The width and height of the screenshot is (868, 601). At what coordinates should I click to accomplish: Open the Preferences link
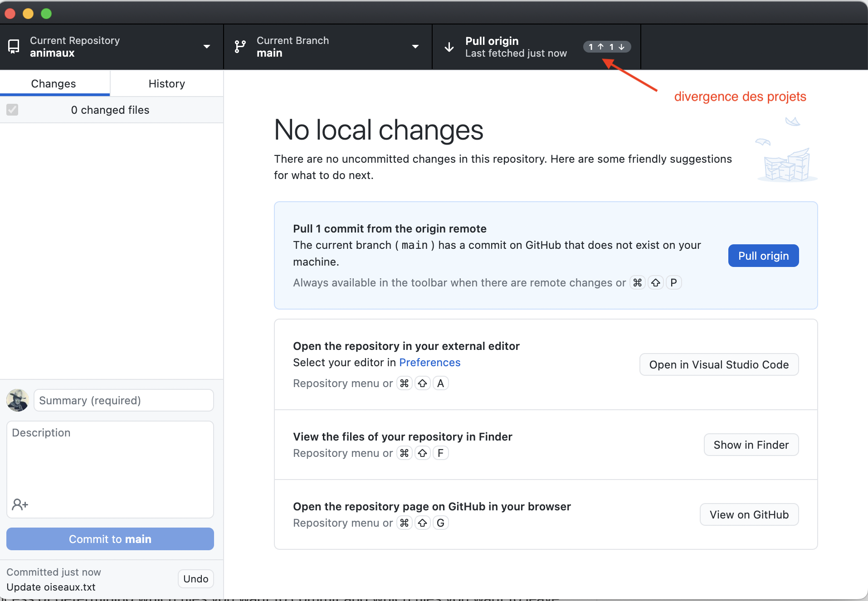coord(429,363)
